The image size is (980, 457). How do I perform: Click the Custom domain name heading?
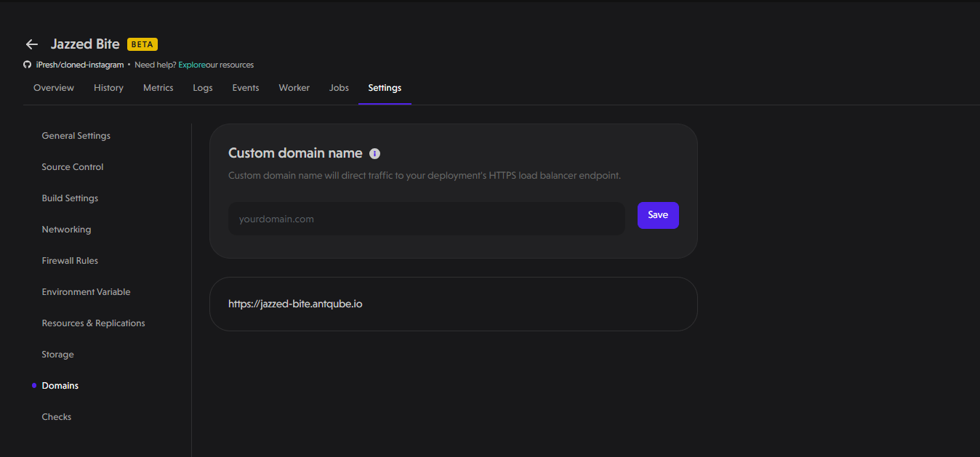[295, 153]
